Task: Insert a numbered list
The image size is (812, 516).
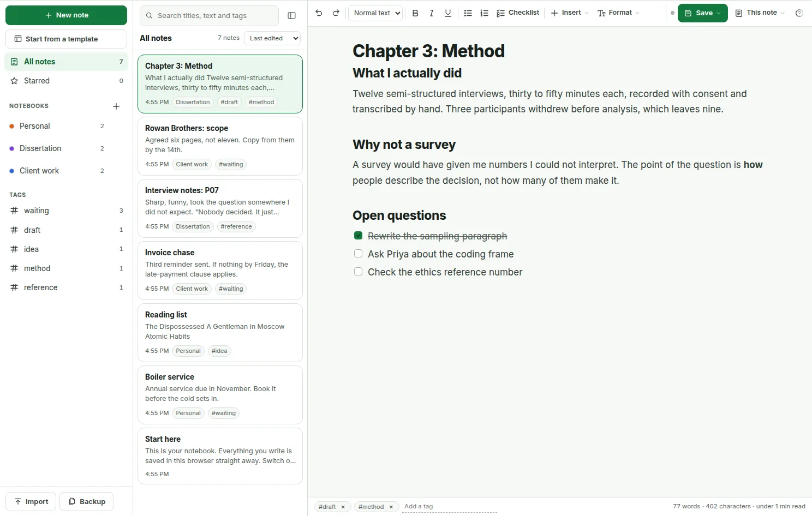Action: [484, 13]
